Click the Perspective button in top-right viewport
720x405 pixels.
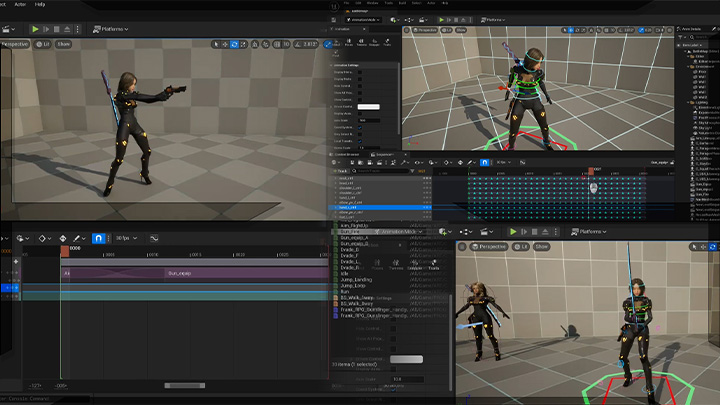[425, 30]
